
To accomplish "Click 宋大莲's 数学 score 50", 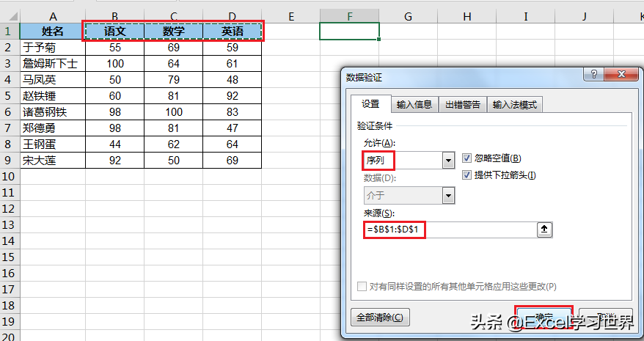I will (x=173, y=160).
